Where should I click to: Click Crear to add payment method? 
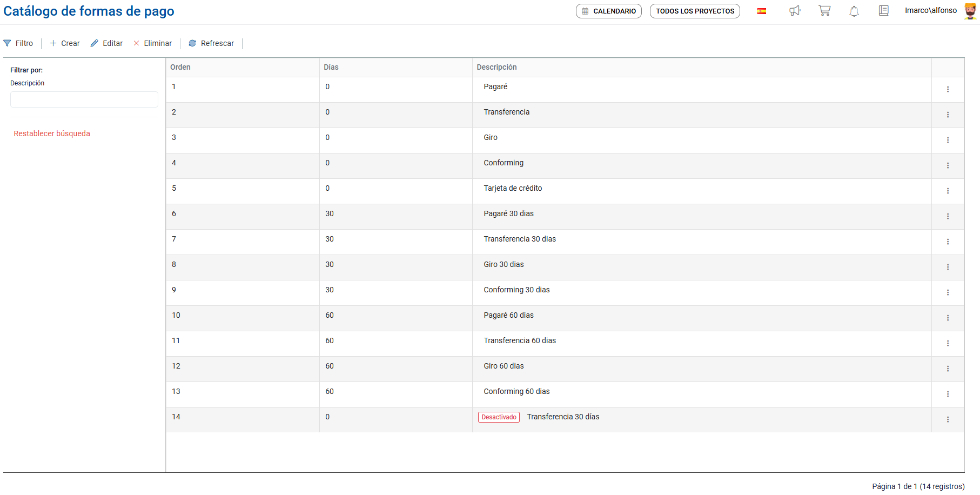pyautogui.click(x=65, y=43)
